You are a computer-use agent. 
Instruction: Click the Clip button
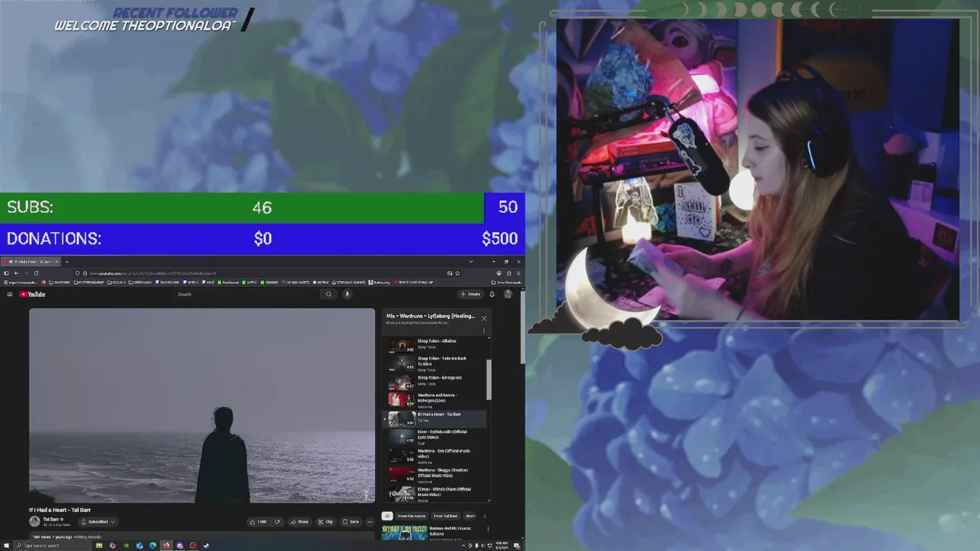[325, 522]
